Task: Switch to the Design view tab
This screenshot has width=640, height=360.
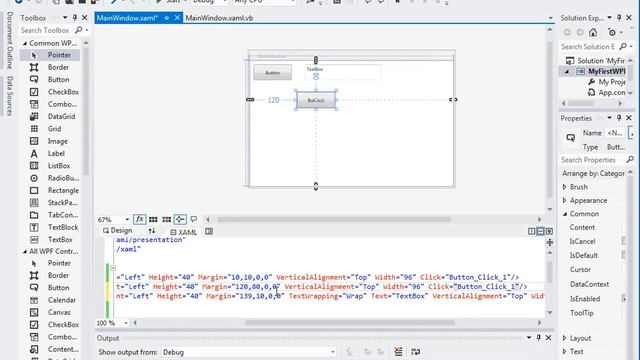Action: (x=118, y=231)
